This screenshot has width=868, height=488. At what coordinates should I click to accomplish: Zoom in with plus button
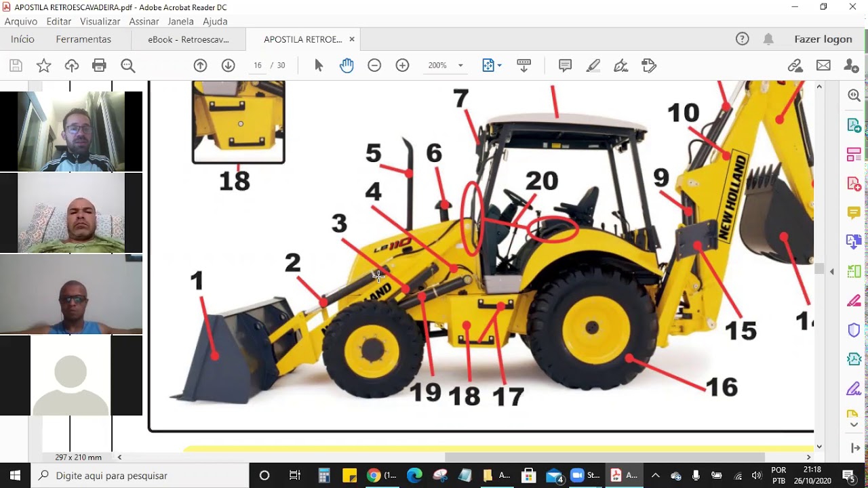(x=402, y=66)
